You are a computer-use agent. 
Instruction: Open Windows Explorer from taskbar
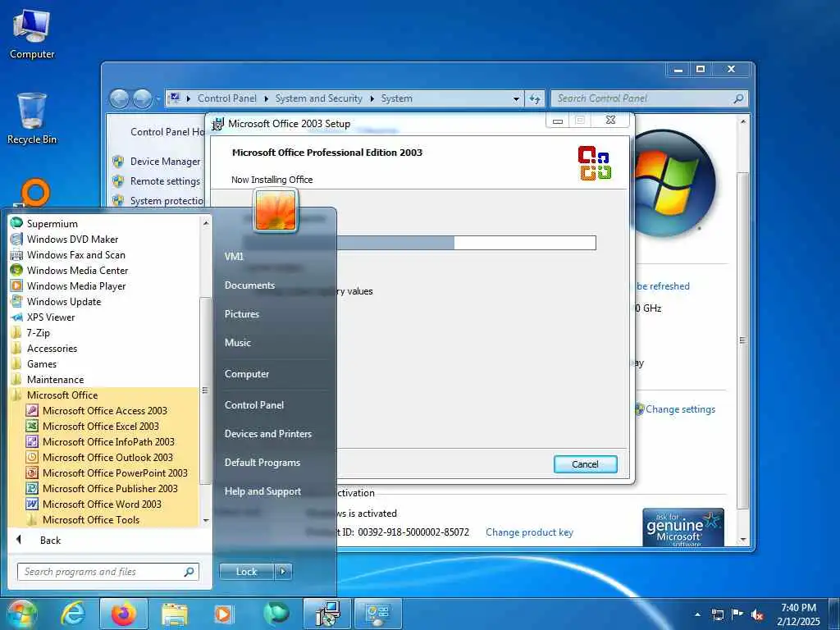pos(174,614)
